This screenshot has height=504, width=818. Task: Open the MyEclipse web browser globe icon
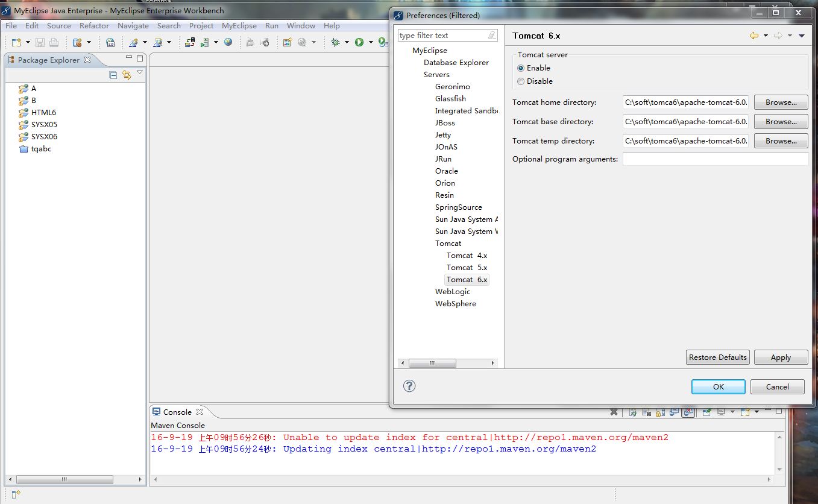coord(228,42)
